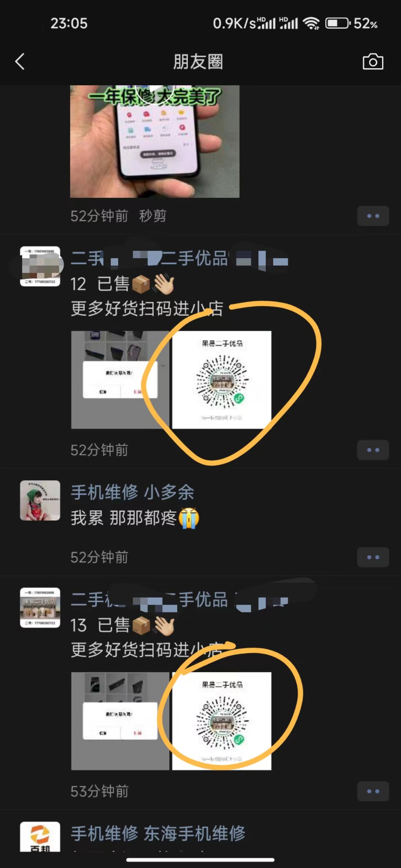
Task: Open the camera icon to post a moment
Action: coord(373,62)
